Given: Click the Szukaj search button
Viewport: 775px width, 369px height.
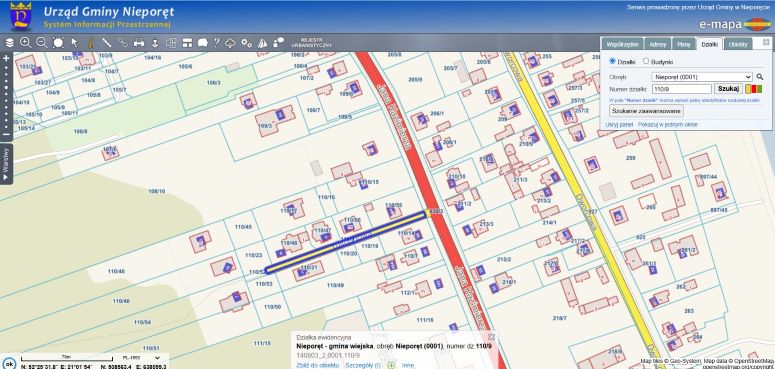Looking at the screenshot, I should coord(729,89).
